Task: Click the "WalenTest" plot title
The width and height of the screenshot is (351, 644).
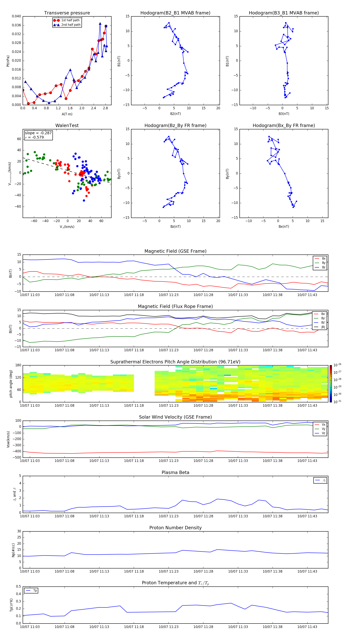Action: (67, 125)
